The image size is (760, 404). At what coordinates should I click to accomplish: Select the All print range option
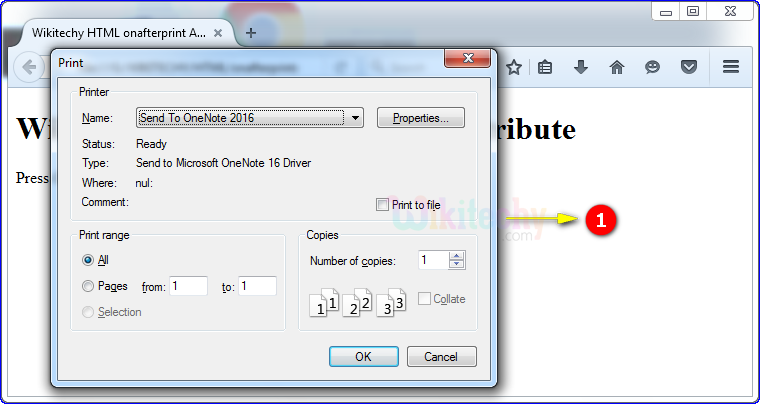point(89,260)
